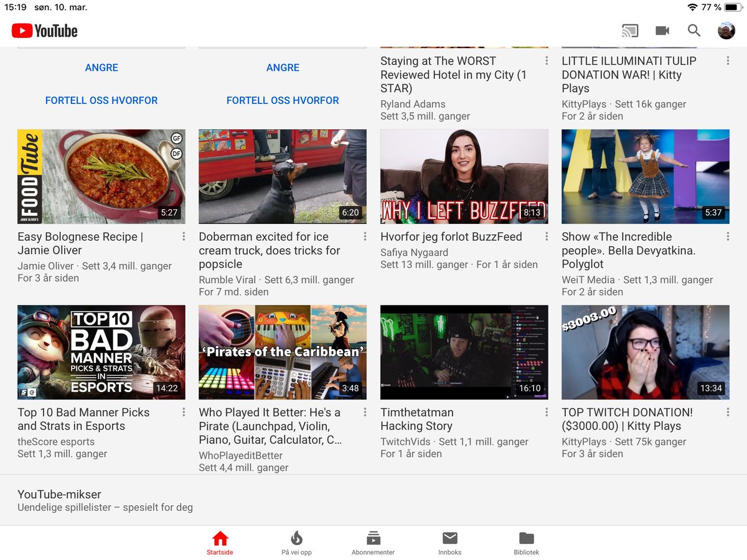Switch to the Abonnementer tab label
Image resolution: width=747 pixels, height=560 pixels.
(373, 552)
